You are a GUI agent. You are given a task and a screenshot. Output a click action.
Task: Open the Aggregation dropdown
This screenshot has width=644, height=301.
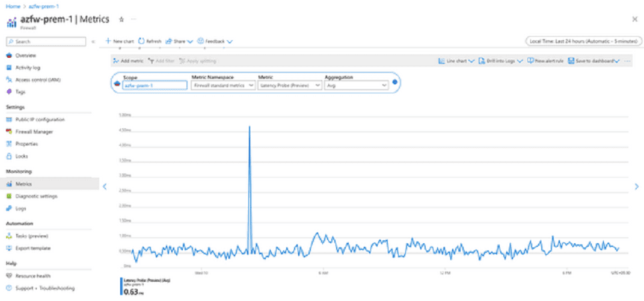[x=357, y=85]
